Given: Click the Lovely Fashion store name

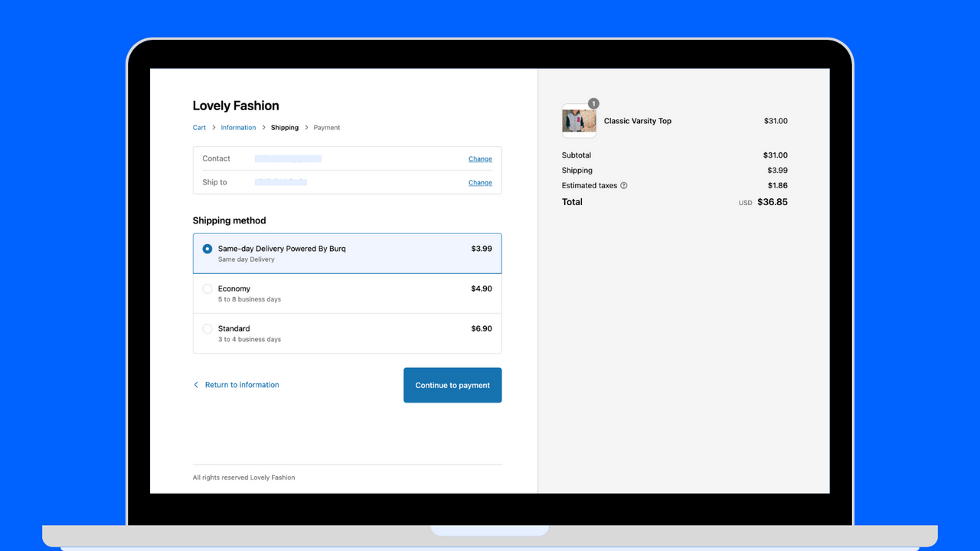Looking at the screenshot, I should [x=236, y=106].
